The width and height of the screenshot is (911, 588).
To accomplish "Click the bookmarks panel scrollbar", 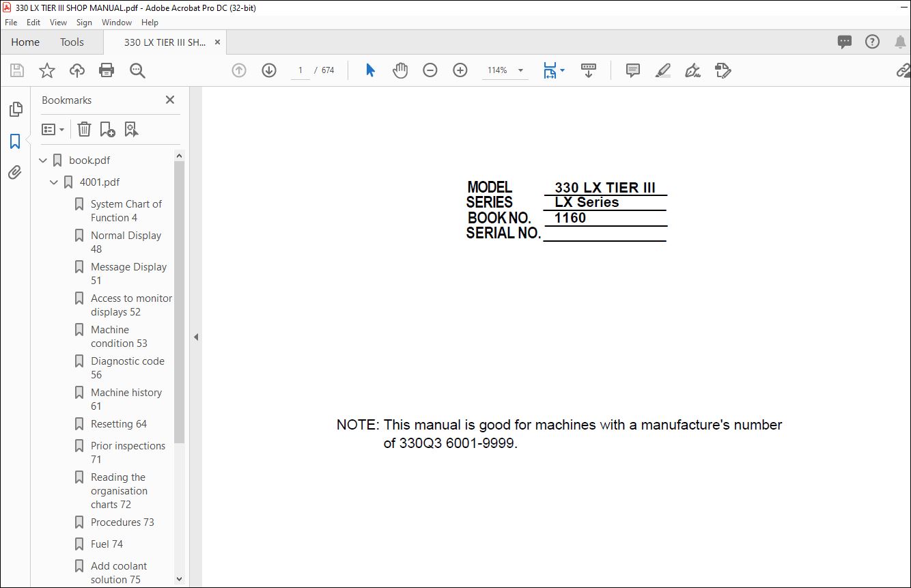I will point(180,302).
